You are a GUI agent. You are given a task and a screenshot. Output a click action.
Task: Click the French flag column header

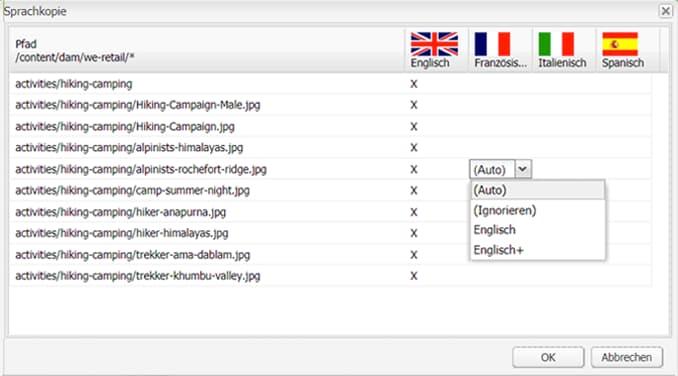[x=501, y=50]
